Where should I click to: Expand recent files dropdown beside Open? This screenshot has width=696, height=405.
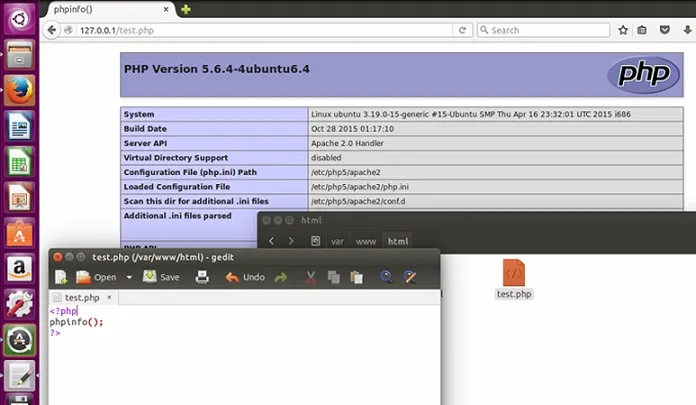point(129,277)
